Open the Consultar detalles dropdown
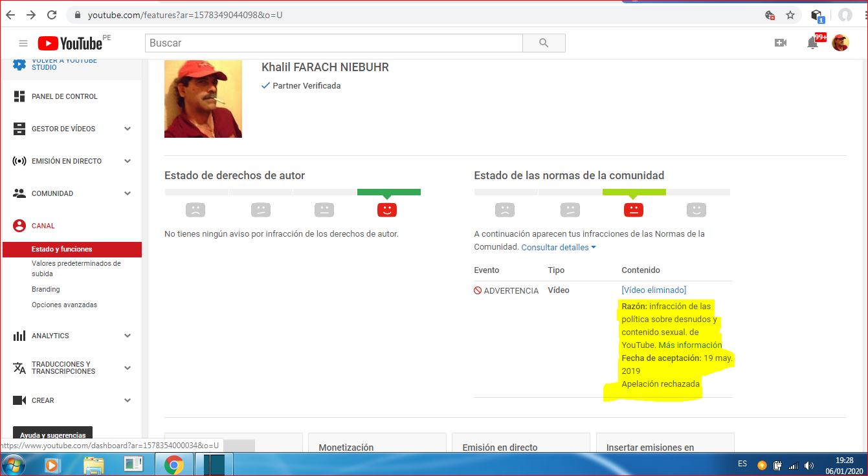 point(559,248)
